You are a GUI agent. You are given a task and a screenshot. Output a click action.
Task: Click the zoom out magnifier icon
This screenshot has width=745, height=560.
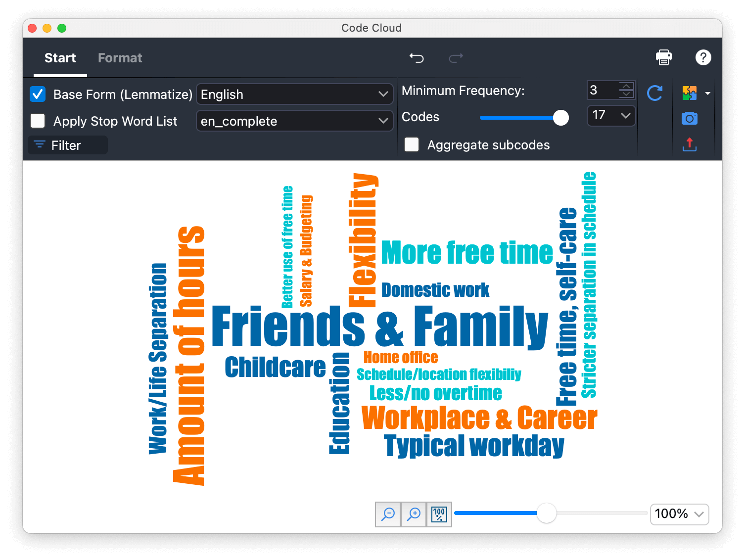click(388, 514)
